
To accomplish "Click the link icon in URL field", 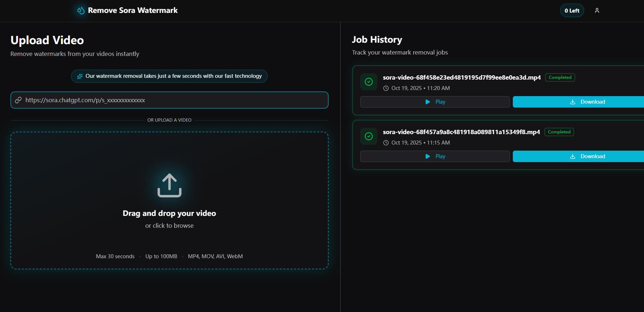I will [18, 100].
